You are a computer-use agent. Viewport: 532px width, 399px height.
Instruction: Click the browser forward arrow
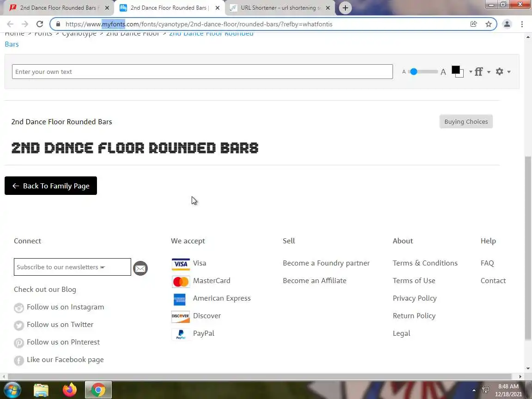[25, 24]
